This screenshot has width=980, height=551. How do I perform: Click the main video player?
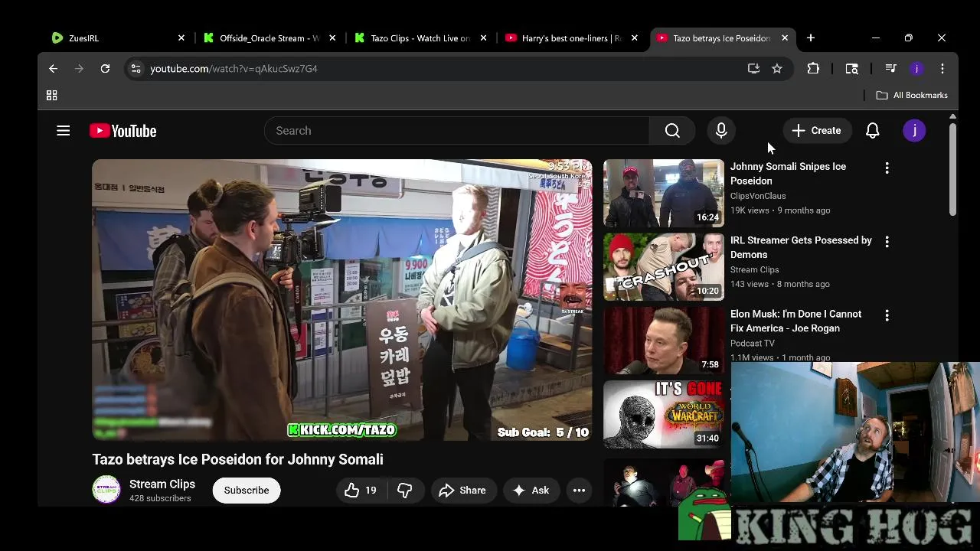342,300
